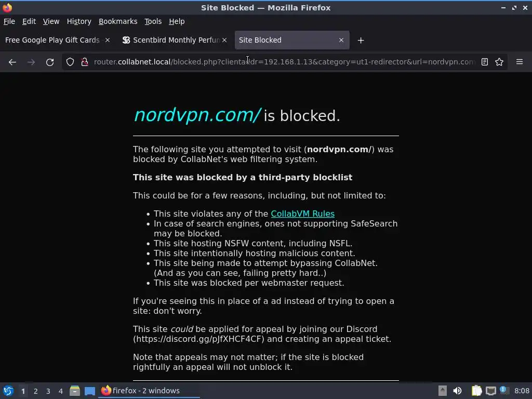Click the Scentbird tab favicon

(126, 40)
